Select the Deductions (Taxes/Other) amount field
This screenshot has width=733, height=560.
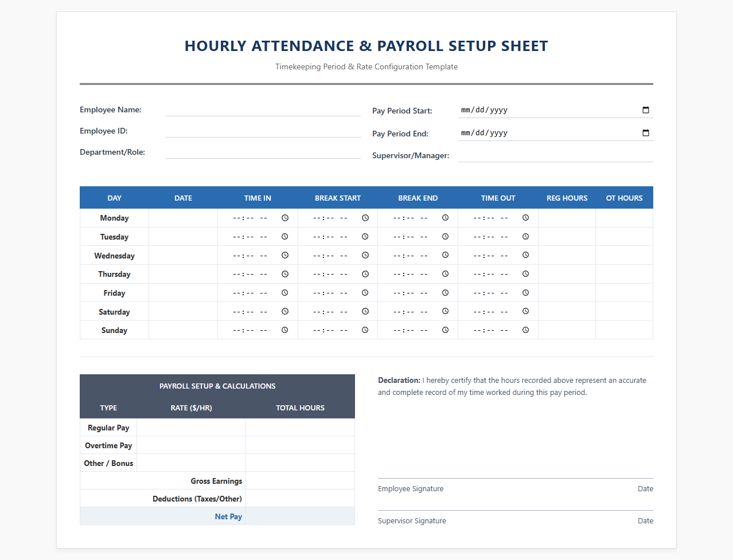pos(301,499)
